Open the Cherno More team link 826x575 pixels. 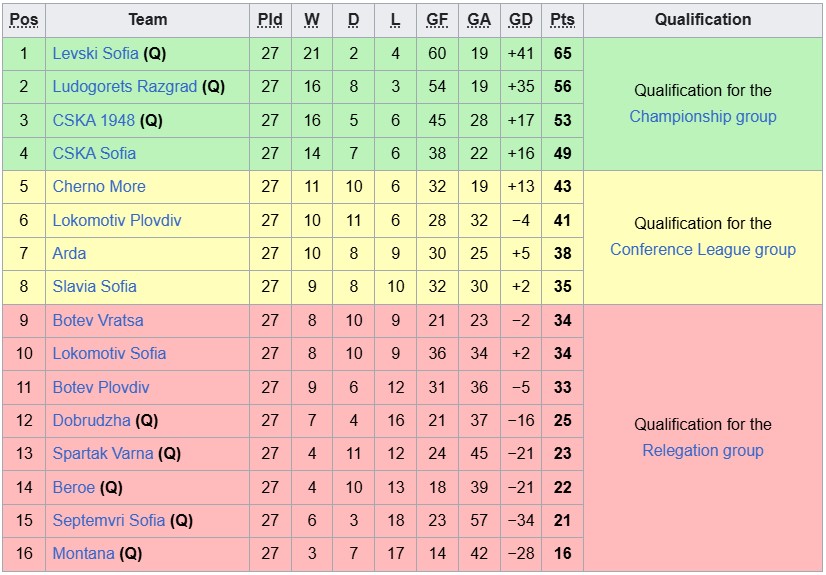pyautogui.click(x=99, y=186)
